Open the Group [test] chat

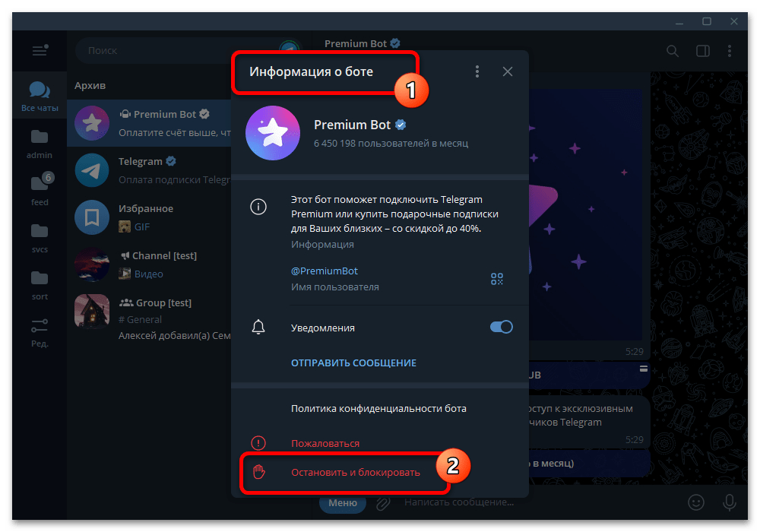149,318
